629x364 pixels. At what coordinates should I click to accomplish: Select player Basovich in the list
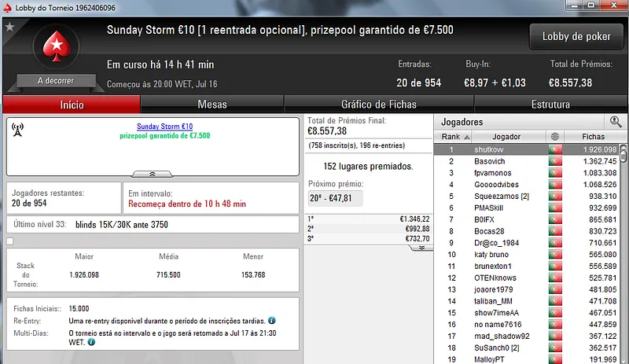[x=491, y=161]
